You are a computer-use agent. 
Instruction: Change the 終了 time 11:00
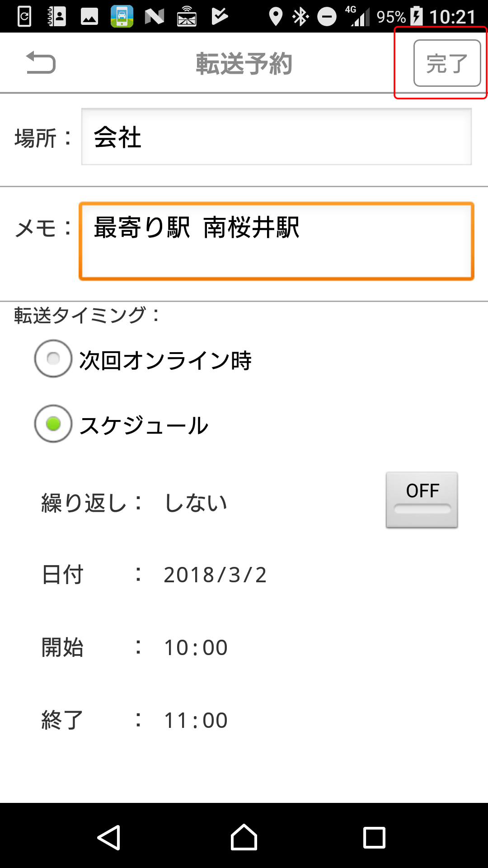(196, 720)
